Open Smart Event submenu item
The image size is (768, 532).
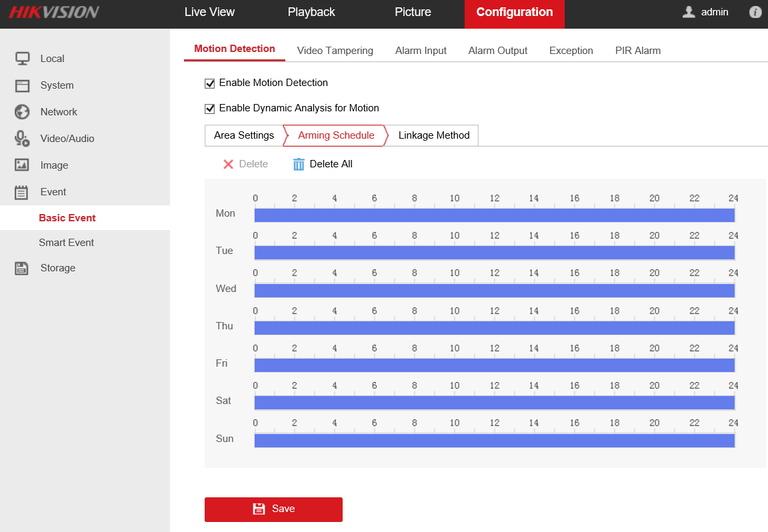[x=66, y=243]
